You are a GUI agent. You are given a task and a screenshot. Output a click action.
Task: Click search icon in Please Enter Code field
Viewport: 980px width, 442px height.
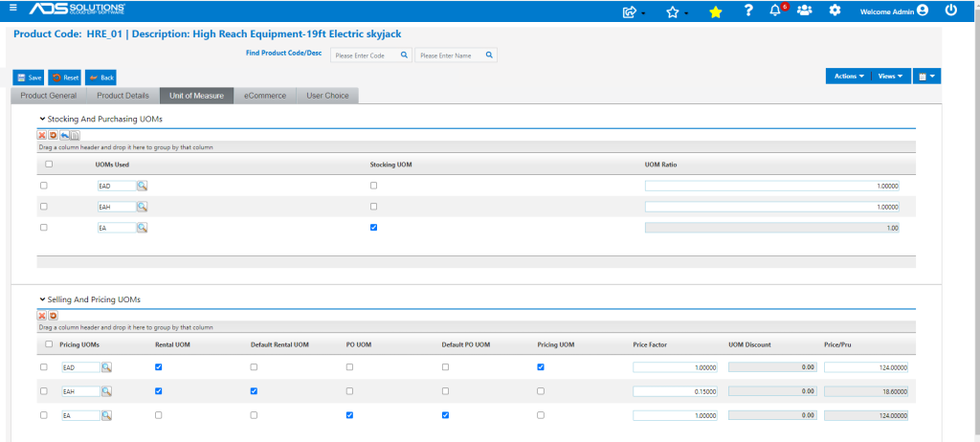coord(404,55)
